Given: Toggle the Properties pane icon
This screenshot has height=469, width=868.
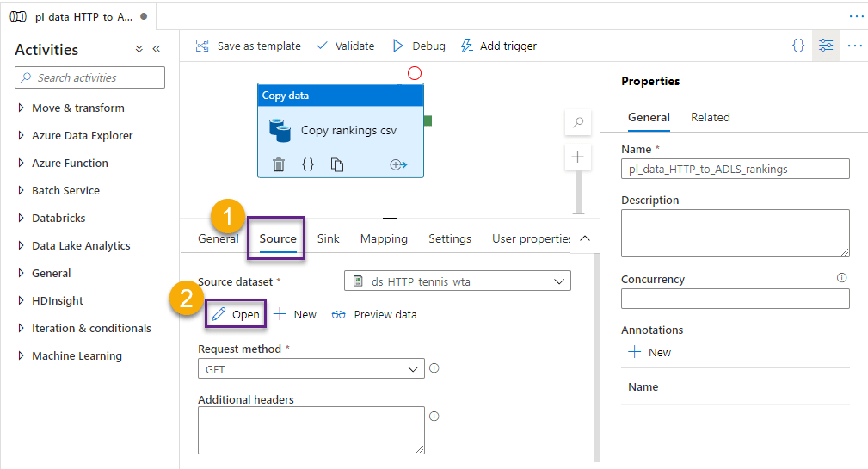Looking at the screenshot, I should click(826, 46).
